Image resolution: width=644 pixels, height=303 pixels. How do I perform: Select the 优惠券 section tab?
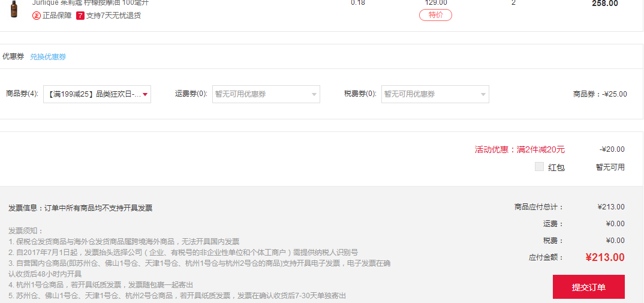13,56
